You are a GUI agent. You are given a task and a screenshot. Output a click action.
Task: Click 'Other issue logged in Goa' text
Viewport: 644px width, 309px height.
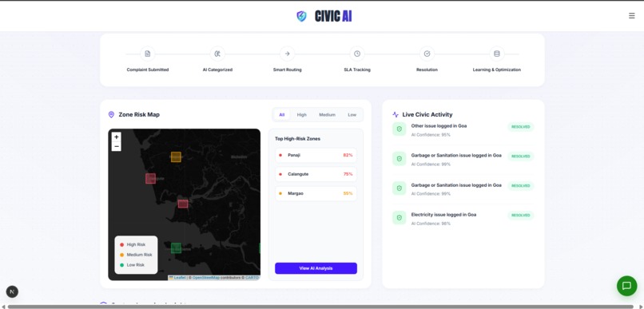439,126
